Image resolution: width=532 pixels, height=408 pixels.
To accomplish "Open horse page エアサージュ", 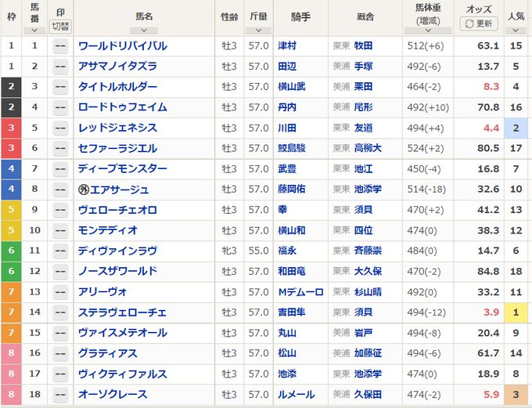I will click(119, 190).
